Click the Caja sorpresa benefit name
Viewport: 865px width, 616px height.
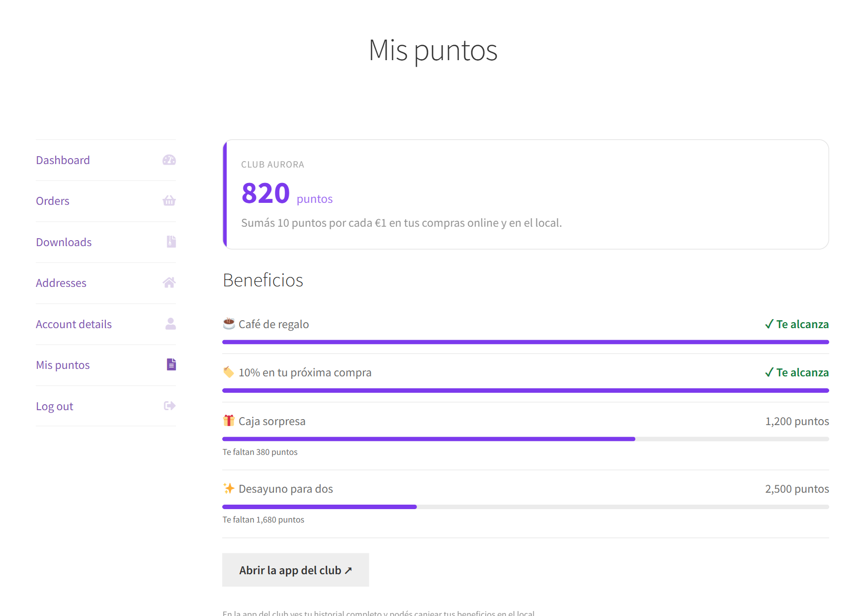click(x=272, y=421)
